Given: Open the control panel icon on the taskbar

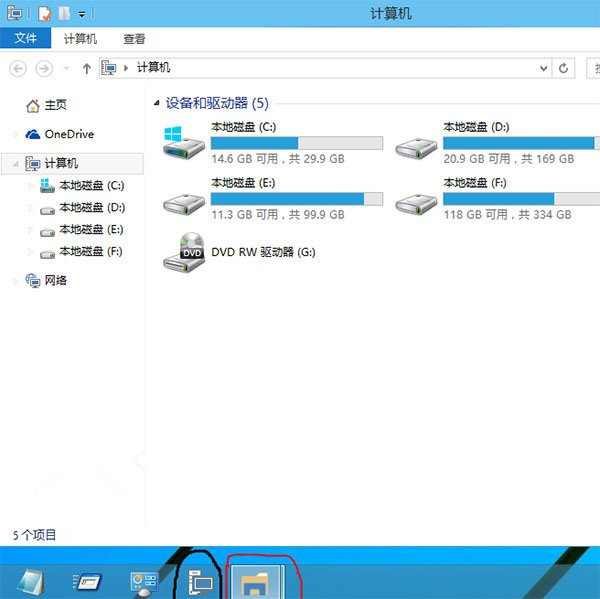Looking at the screenshot, I should pos(144,581).
